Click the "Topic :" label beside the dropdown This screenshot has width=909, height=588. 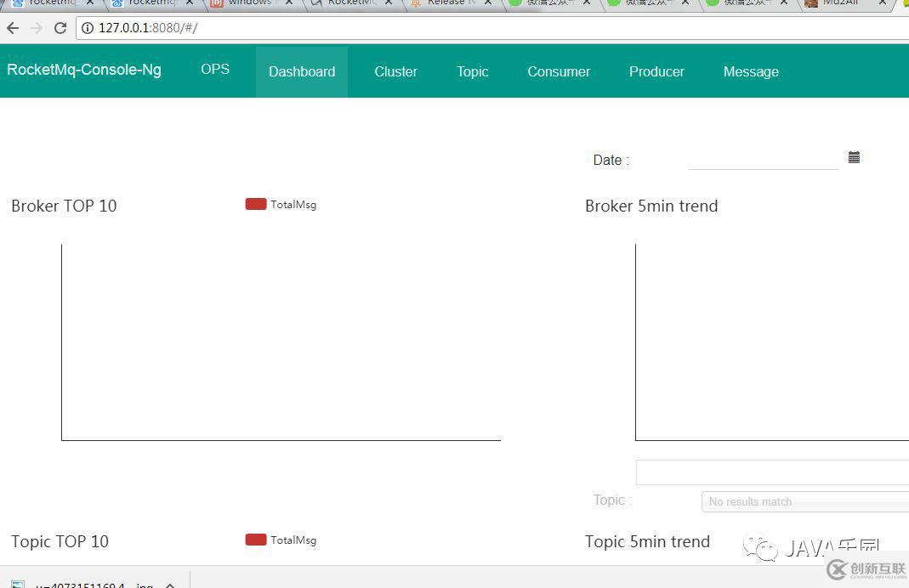pos(613,500)
